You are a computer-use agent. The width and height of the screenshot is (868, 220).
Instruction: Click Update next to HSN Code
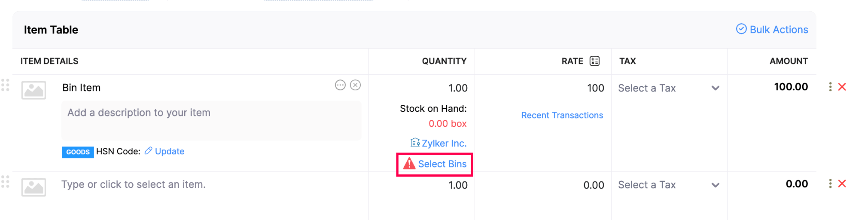pyautogui.click(x=169, y=151)
